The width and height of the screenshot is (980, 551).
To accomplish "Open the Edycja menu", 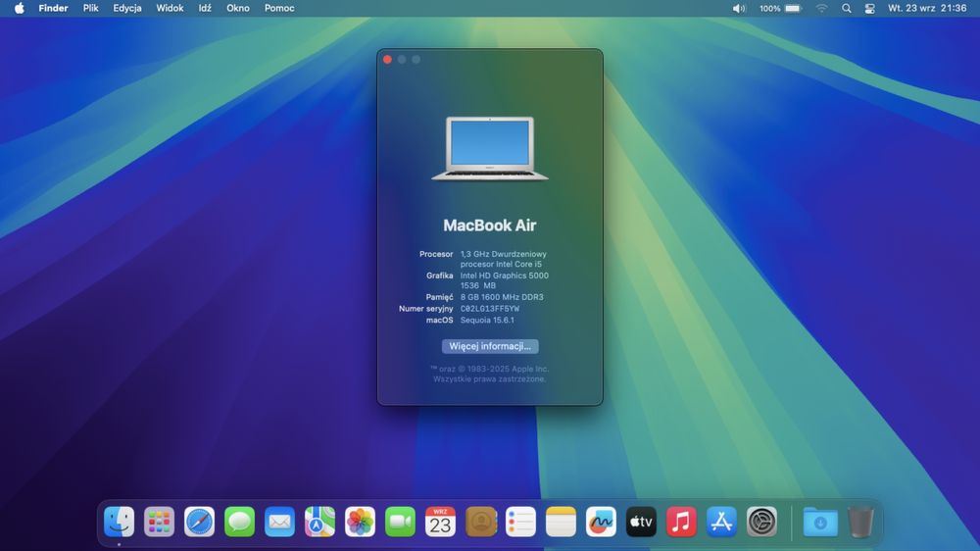I will pos(126,8).
